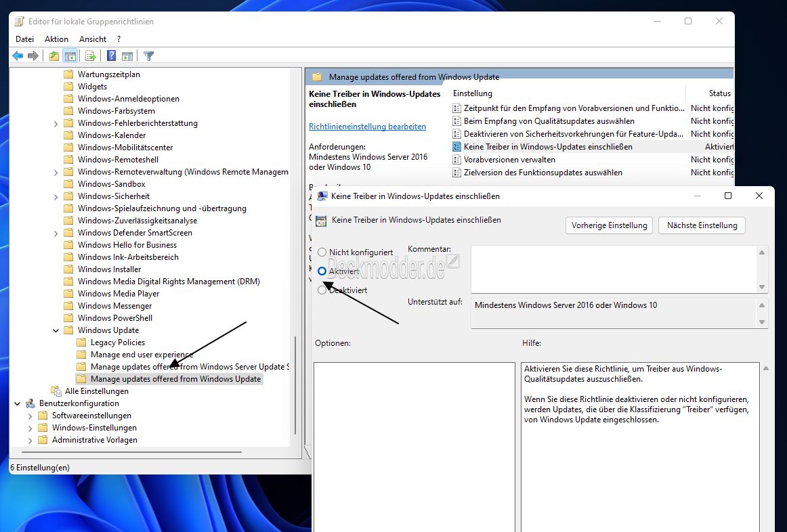Expand the Administrative Vorlagen node
The height and width of the screenshot is (532, 787).
(30, 440)
